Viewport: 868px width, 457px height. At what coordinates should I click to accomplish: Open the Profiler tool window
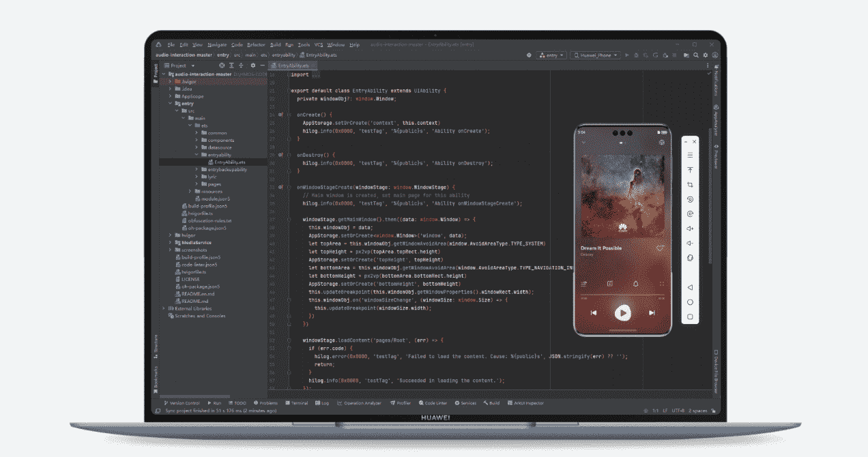tap(401, 403)
